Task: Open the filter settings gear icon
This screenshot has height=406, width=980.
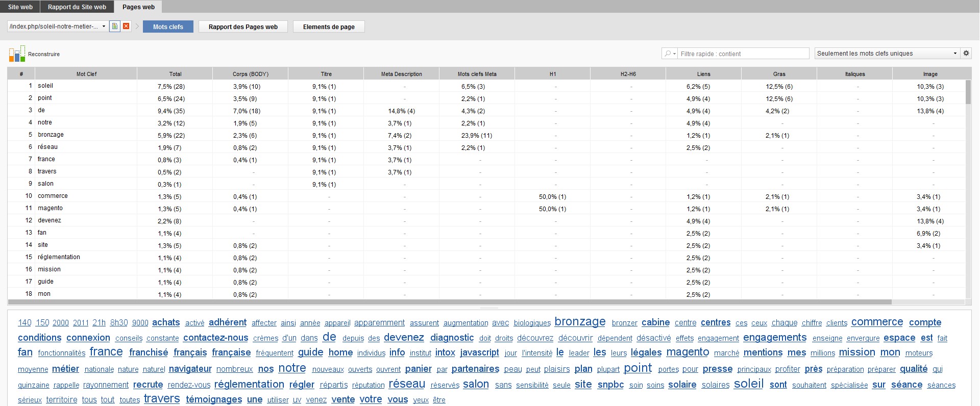Action: click(x=966, y=53)
